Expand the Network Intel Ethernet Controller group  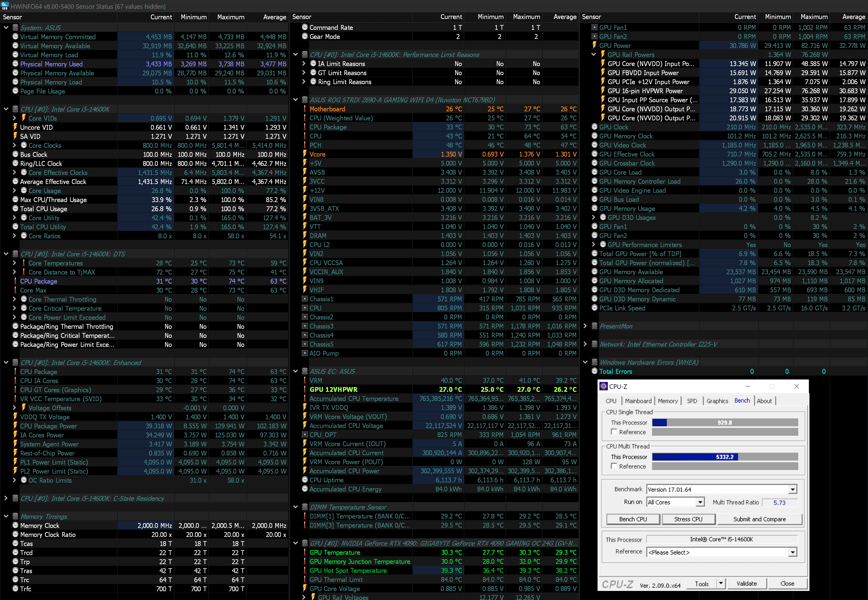tap(585, 344)
